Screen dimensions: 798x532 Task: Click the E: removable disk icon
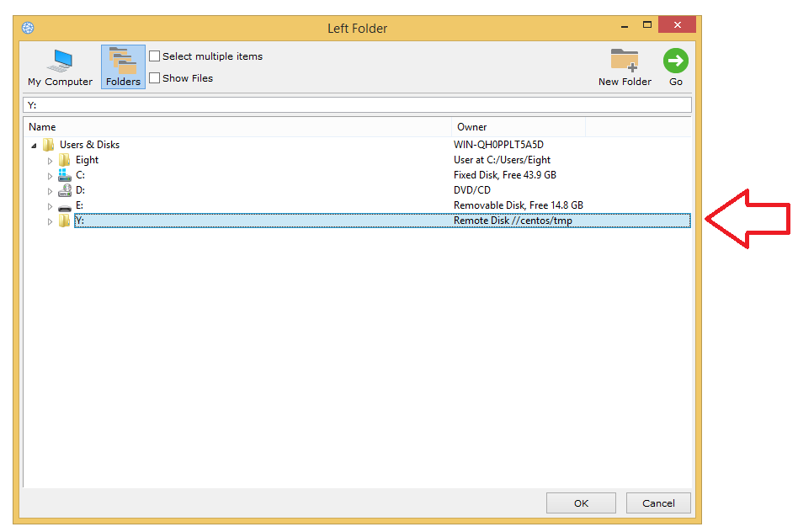(65, 206)
